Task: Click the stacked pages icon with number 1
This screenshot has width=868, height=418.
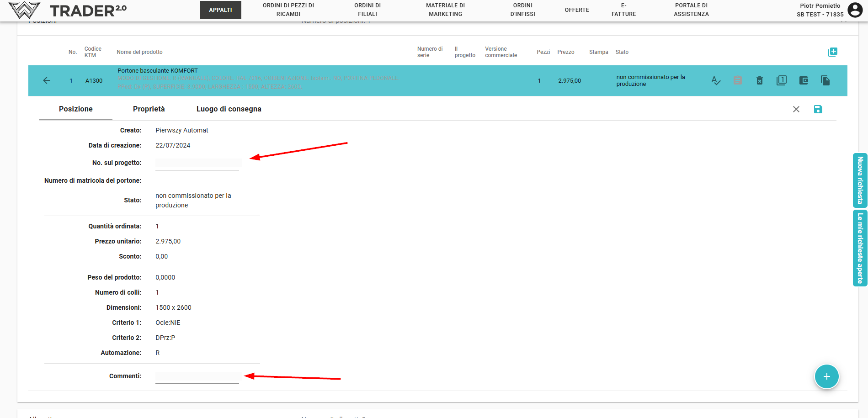Action: [781, 81]
